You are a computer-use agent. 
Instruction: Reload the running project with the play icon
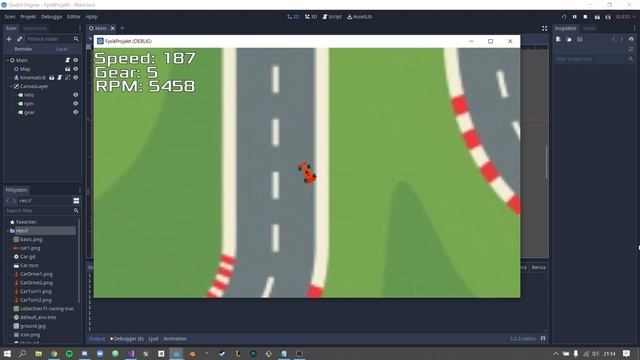tap(564, 17)
